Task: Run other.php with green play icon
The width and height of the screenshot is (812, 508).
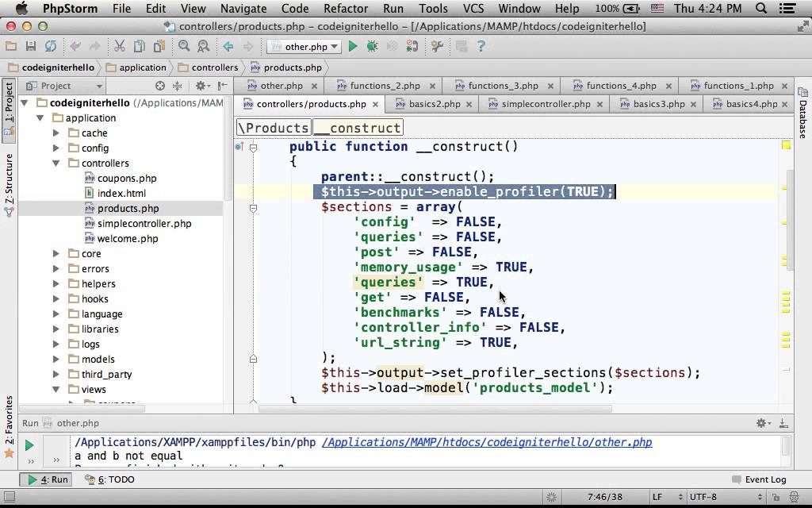Action: coord(353,47)
